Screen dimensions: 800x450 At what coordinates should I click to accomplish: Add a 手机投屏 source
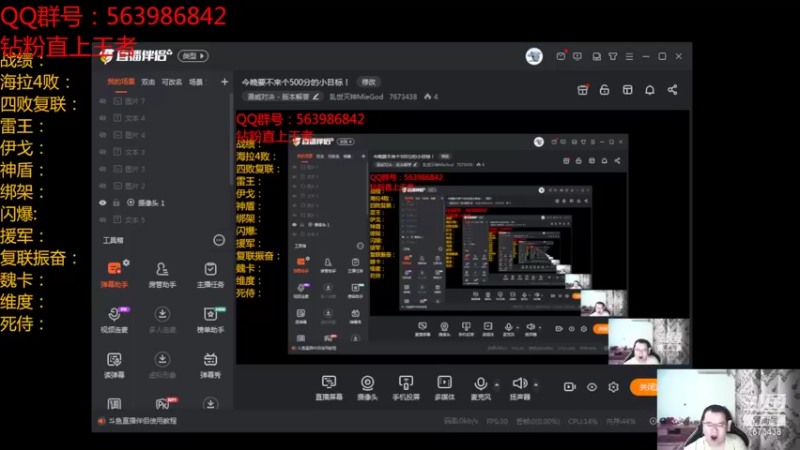pyautogui.click(x=406, y=388)
